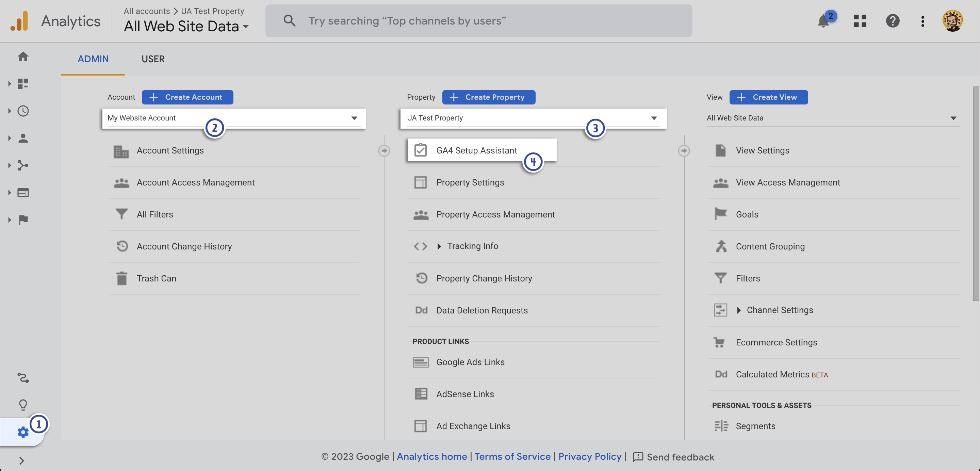Click the search input field
980x471 pixels.
(x=478, y=20)
